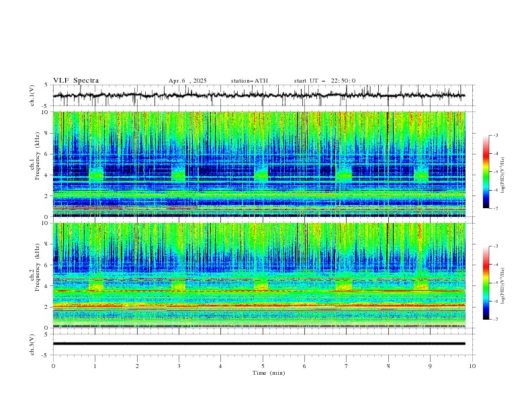Click the ch.1 voltage waveform trace panel
The width and height of the screenshot is (532, 411).
coord(264,95)
